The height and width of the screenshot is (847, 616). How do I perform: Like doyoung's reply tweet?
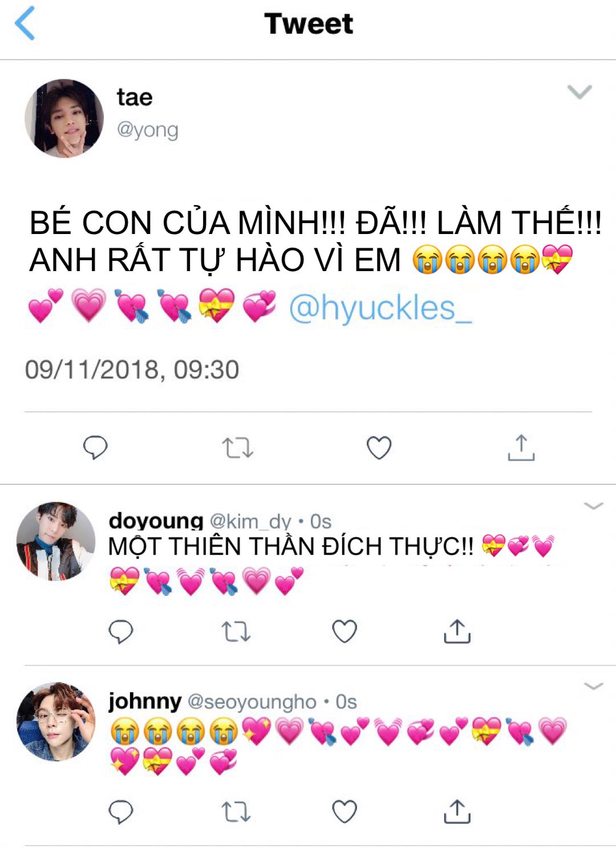click(x=345, y=631)
